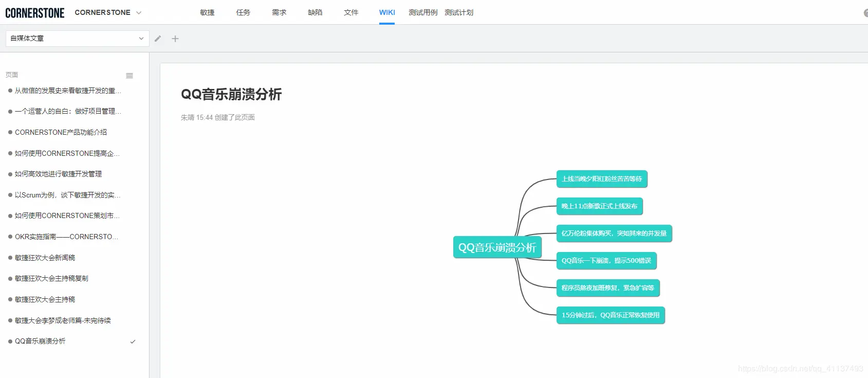Click the CORNERSTONE logo
The height and width of the screenshot is (378, 868).
(35, 13)
